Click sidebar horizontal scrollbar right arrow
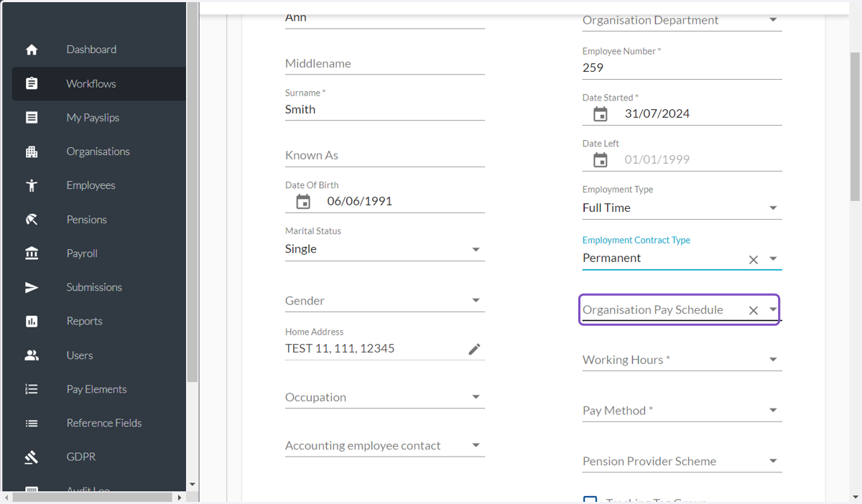 click(x=180, y=497)
